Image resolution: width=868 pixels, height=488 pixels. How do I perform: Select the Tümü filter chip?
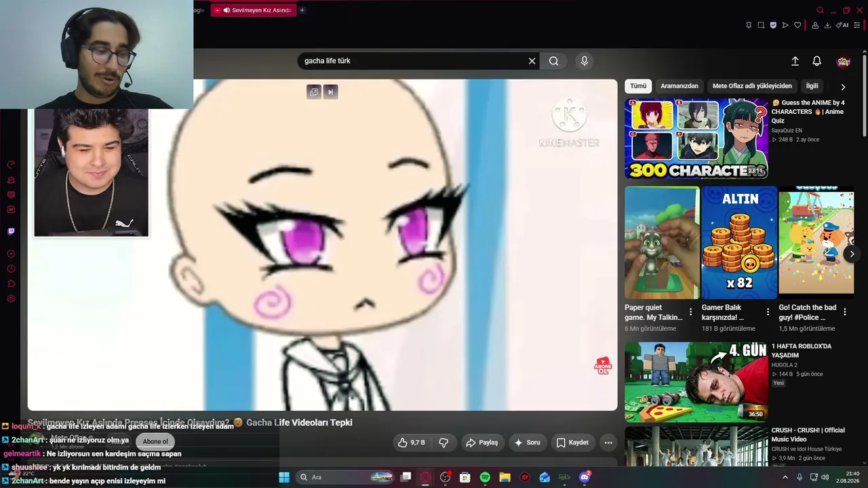tap(638, 86)
